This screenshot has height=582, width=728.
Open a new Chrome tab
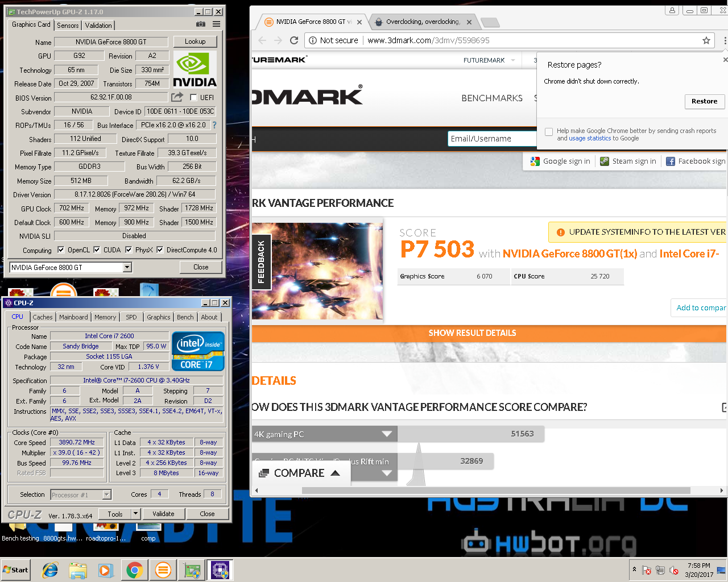point(490,22)
